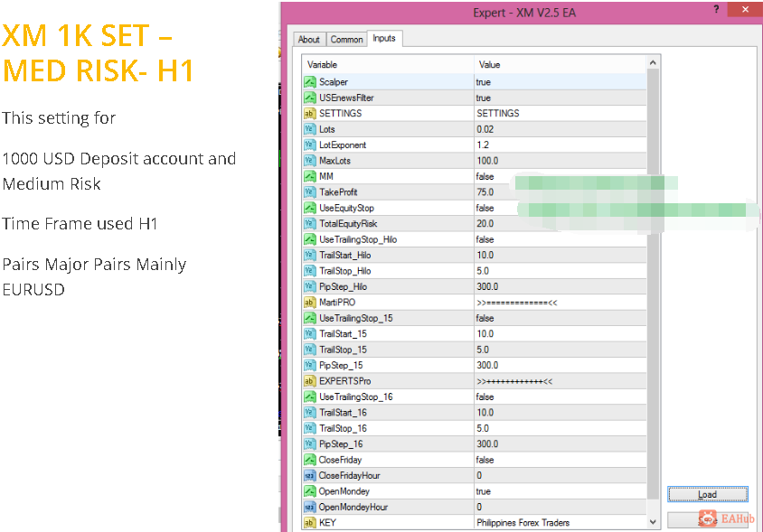Image resolution: width=763 pixels, height=532 pixels.
Task: Click the CloseFriday boolean icon
Action: (x=309, y=460)
